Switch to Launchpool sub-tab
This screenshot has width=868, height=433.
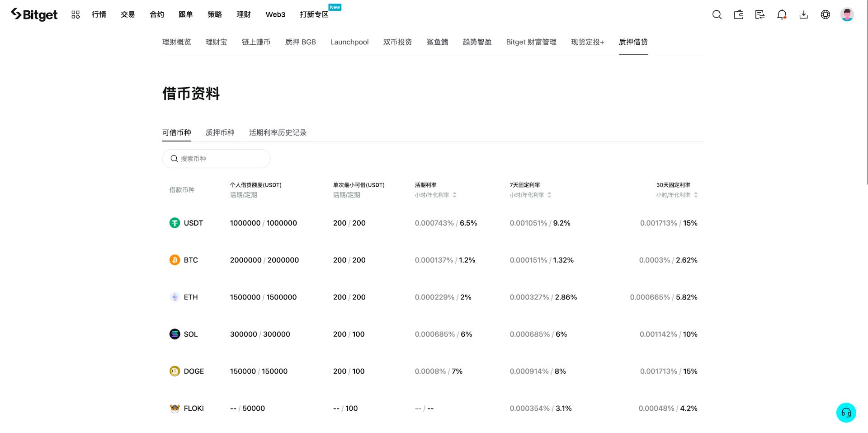(349, 42)
